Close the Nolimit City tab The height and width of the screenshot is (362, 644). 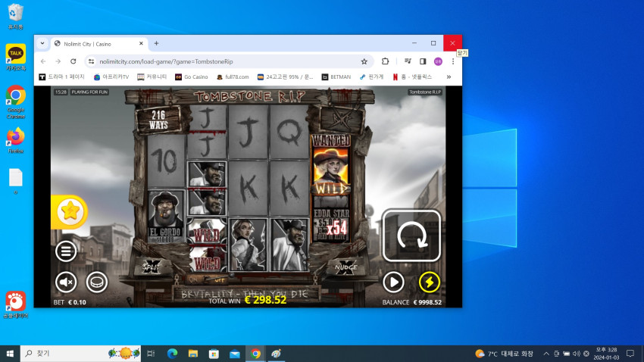click(141, 43)
